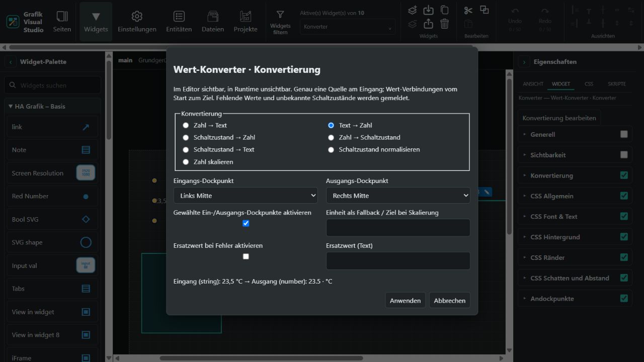
Task: Toggle the CSS Hintergrund section checkbox
Action: point(624,237)
